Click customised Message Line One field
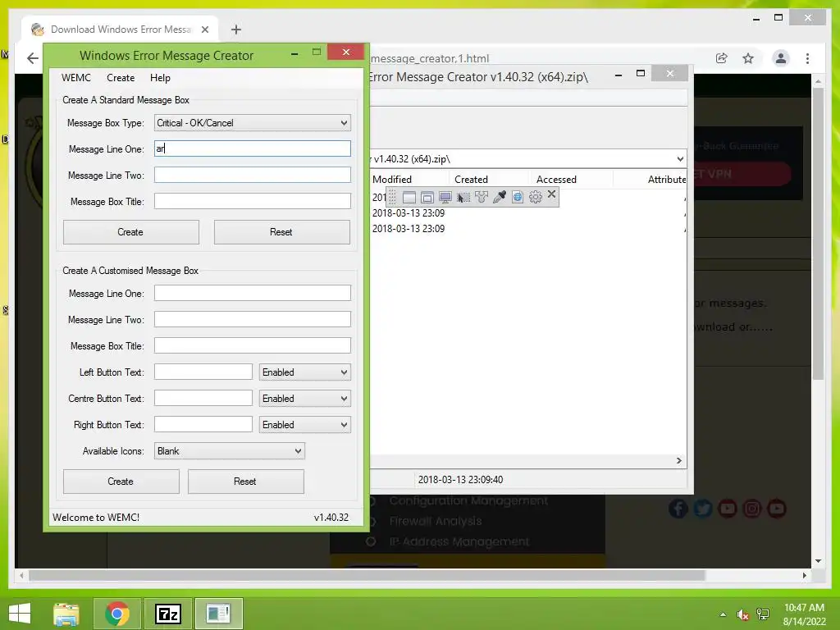Viewport: 840px width, 630px height. pyautogui.click(x=253, y=293)
